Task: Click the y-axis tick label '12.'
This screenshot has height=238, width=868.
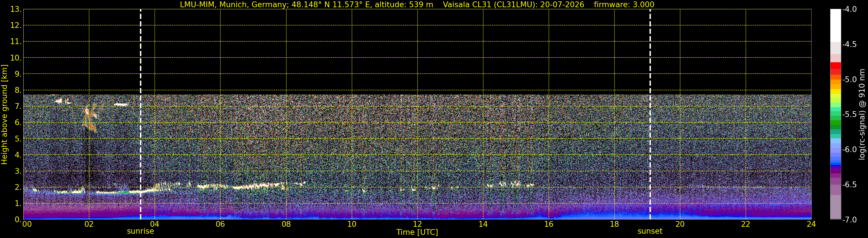Action: tap(16, 26)
